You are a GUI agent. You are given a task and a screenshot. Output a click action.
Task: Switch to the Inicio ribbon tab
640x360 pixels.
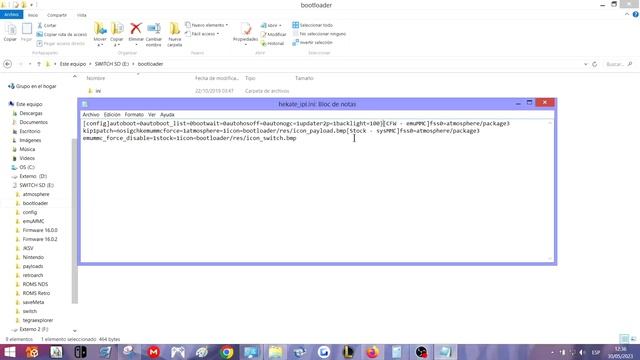coord(33,15)
